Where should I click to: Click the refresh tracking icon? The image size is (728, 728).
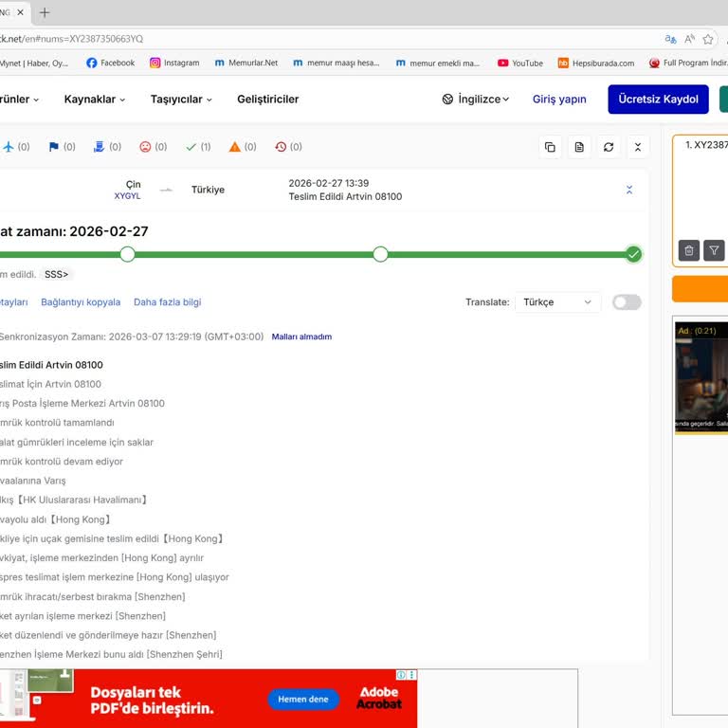[609, 147]
